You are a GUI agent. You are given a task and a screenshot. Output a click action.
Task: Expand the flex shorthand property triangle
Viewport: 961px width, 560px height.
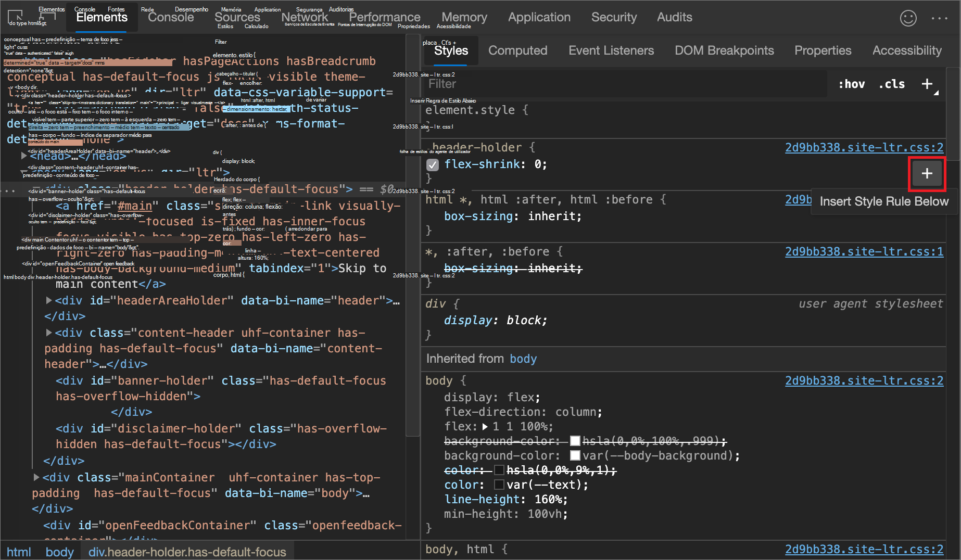[485, 427]
